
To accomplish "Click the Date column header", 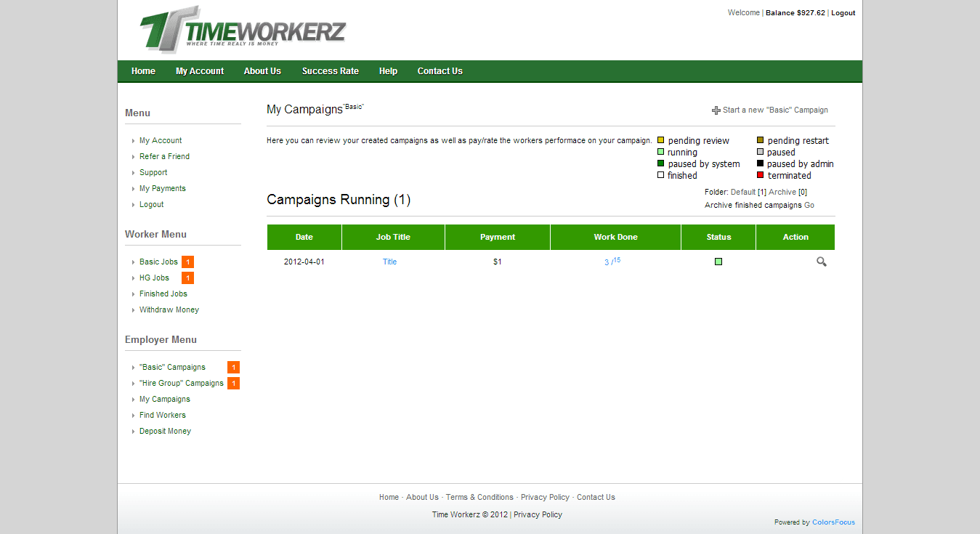I will (304, 238).
